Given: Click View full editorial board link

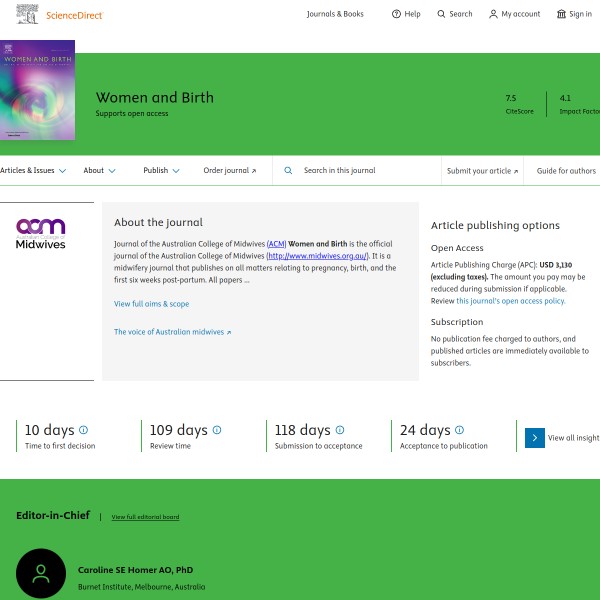Looking at the screenshot, I should [x=145, y=517].
